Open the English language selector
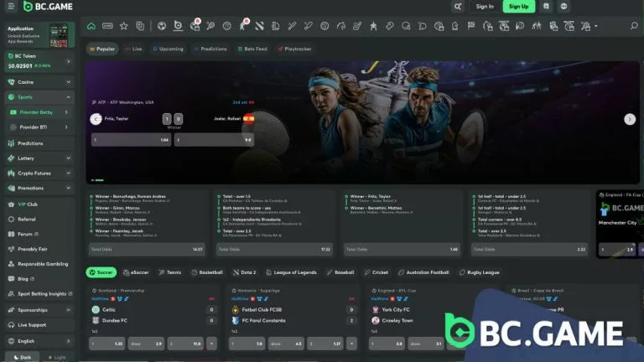The height and width of the screenshot is (362, 644). [39, 341]
